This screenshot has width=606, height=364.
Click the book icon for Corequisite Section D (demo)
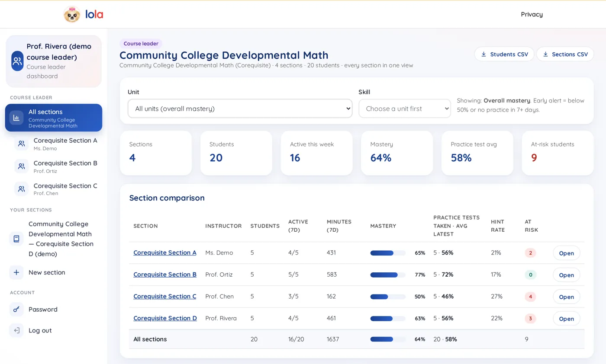[16, 239]
